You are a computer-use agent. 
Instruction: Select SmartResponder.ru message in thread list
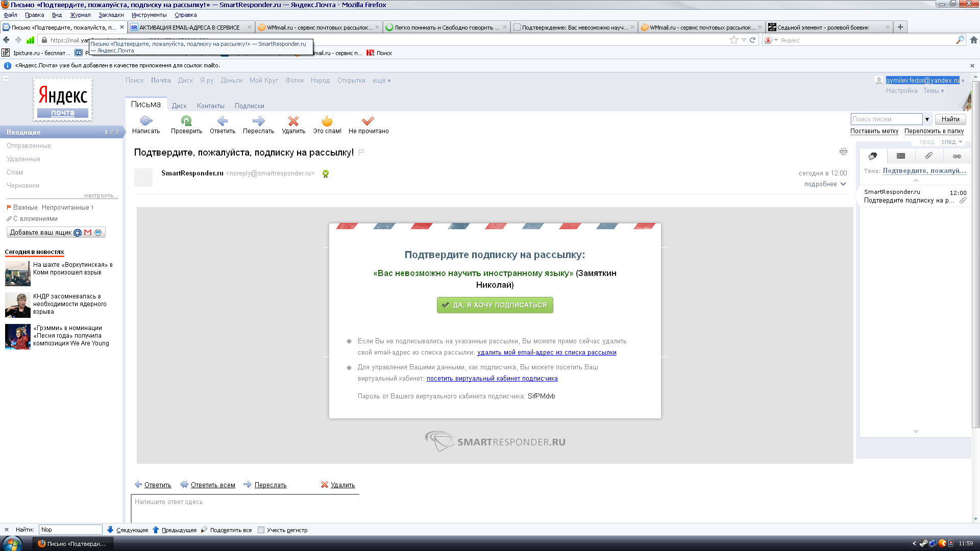pos(915,196)
